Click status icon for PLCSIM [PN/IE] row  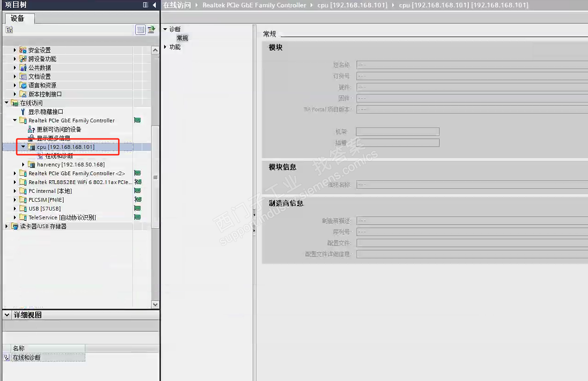pos(137,200)
